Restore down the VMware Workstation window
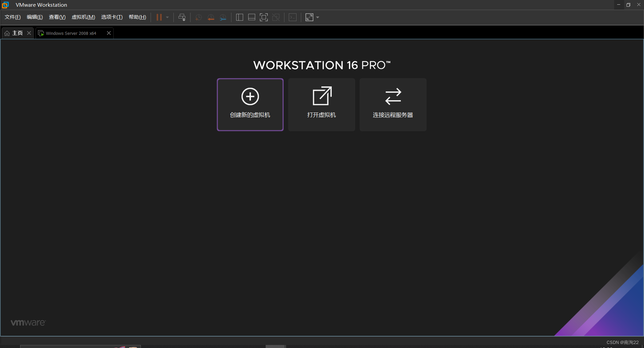This screenshot has width=644, height=348. pyautogui.click(x=629, y=5)
